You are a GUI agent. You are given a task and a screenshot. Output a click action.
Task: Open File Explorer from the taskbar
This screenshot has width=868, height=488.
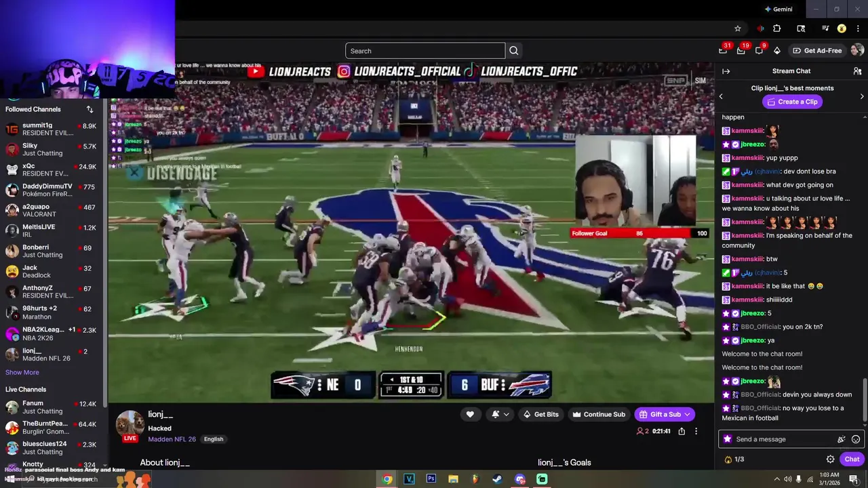coord(453,479)
